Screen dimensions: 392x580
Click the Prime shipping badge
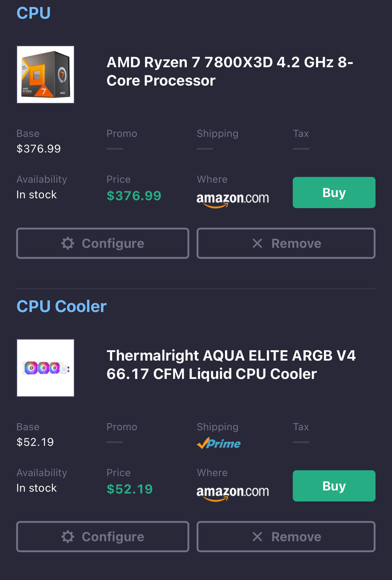[219, 443]
